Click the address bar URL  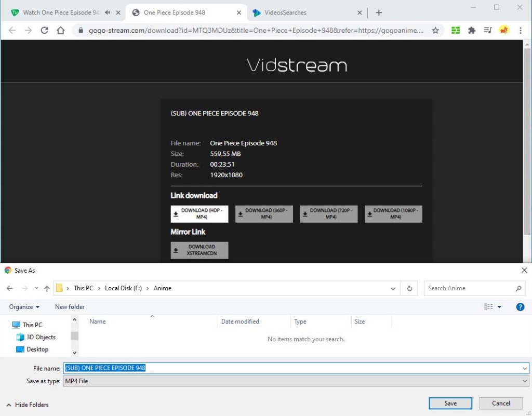coord(256,31)
